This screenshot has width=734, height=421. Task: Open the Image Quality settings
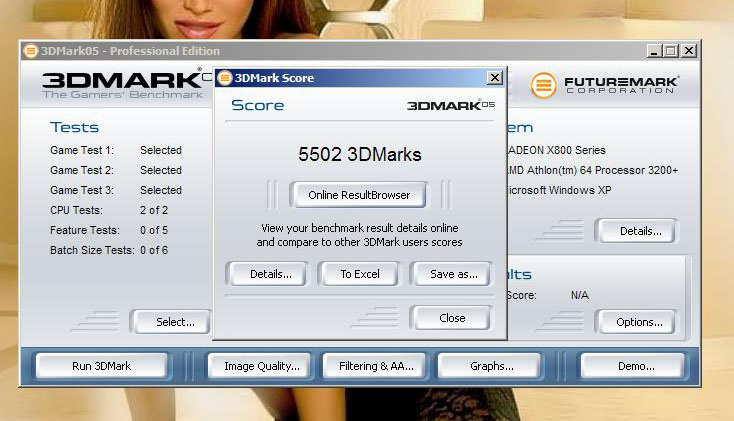tap(261, 366)
